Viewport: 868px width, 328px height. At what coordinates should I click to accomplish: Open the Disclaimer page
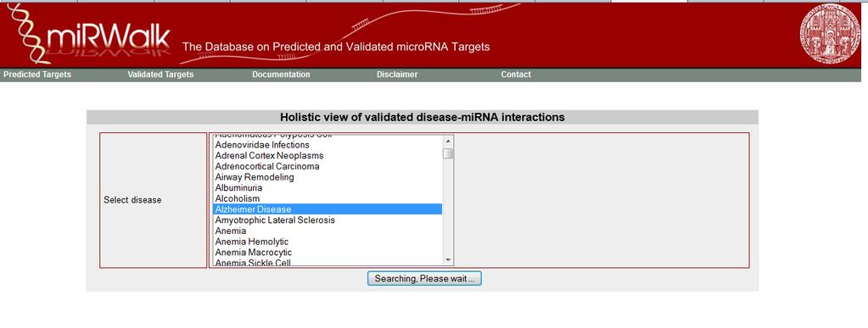tap(397, 74)
